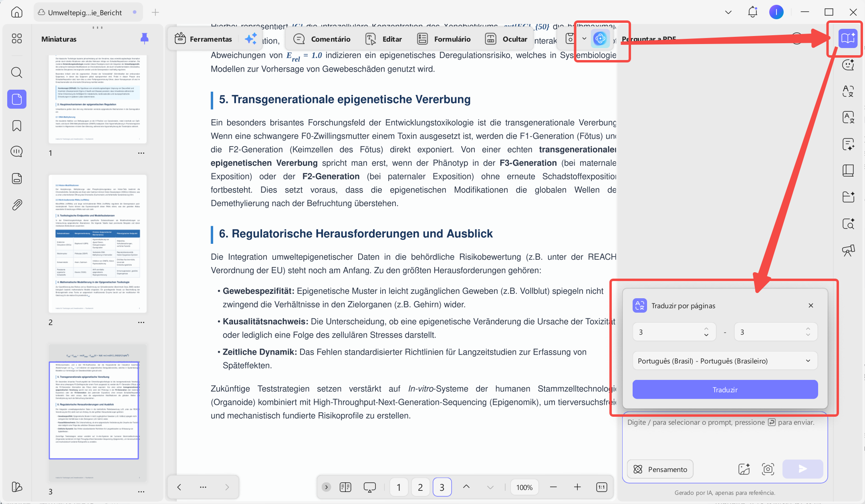Viewport: 865px width, 504px height.
Task: Select the Formulário tab
Action: point(444,39)
